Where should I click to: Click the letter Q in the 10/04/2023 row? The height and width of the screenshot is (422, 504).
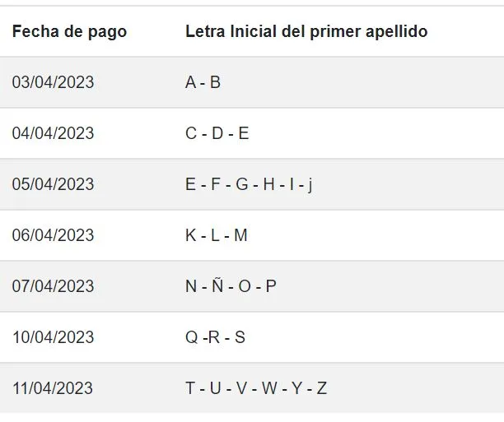(192, 337)
